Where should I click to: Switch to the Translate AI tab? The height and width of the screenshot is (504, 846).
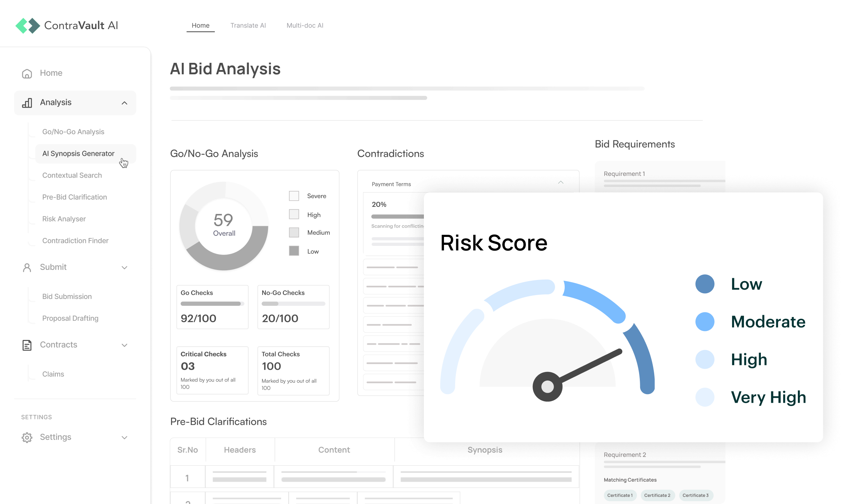pos(248,25)
